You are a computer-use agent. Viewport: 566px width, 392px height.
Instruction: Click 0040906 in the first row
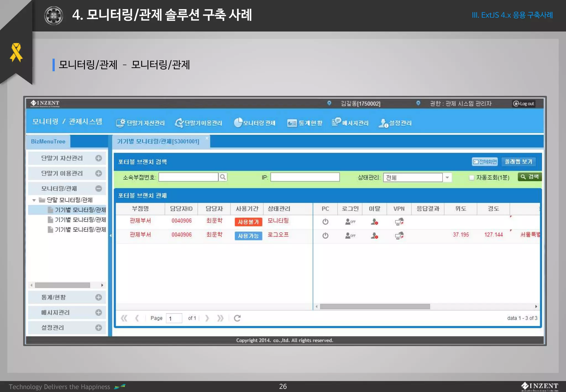(x=181, y=221)
